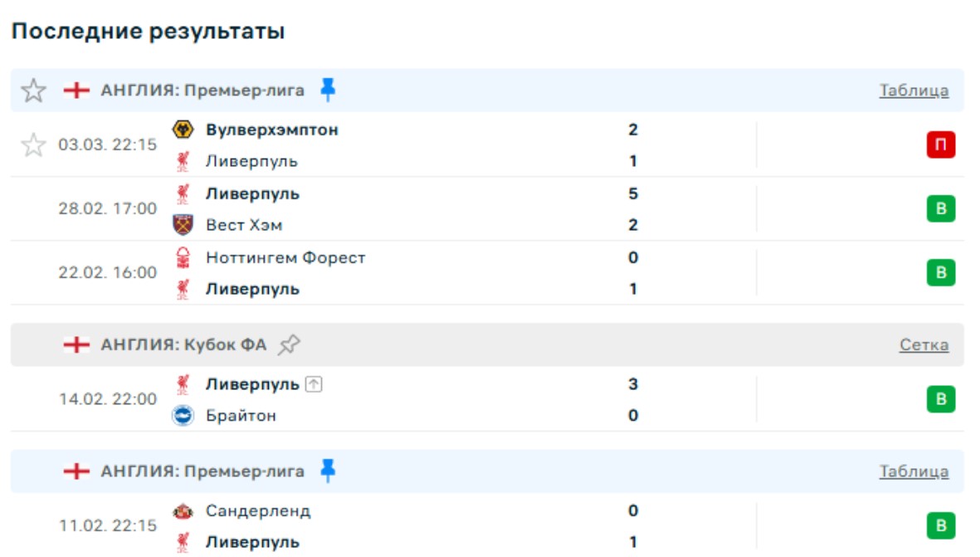980x557 pixels.
Task: Click green win badge for West Ham match
Action: point(940,209)
